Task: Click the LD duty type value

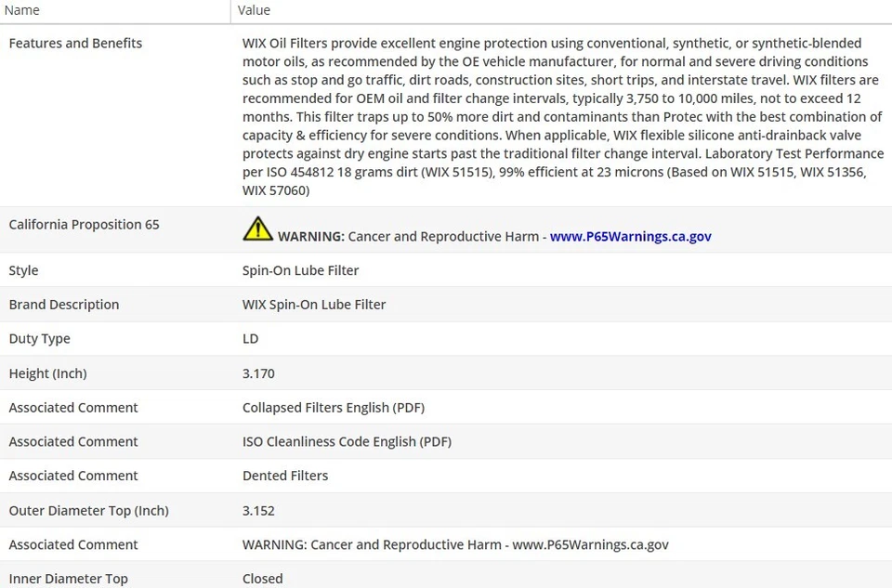Action: 250,339
